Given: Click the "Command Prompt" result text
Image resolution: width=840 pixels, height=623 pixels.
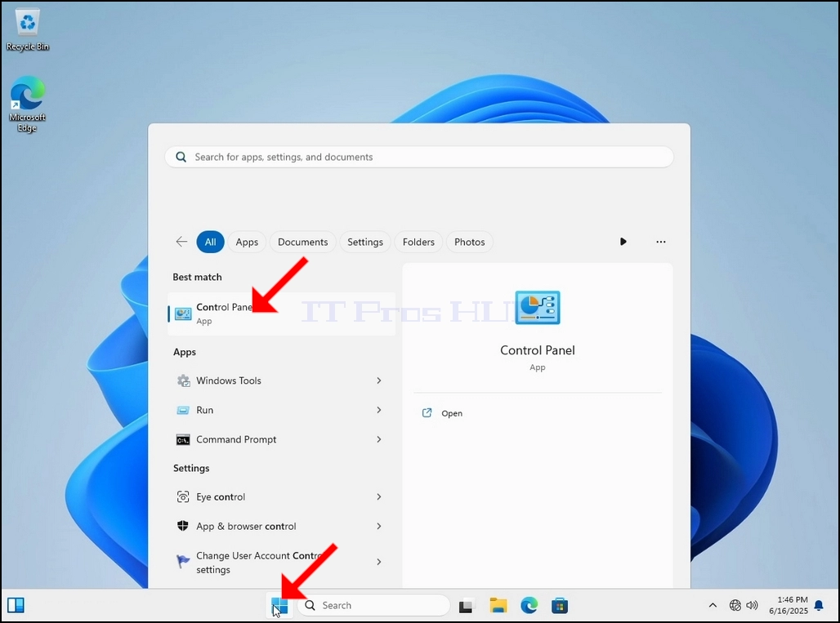Looking at the screenshot, I should 236,439.
